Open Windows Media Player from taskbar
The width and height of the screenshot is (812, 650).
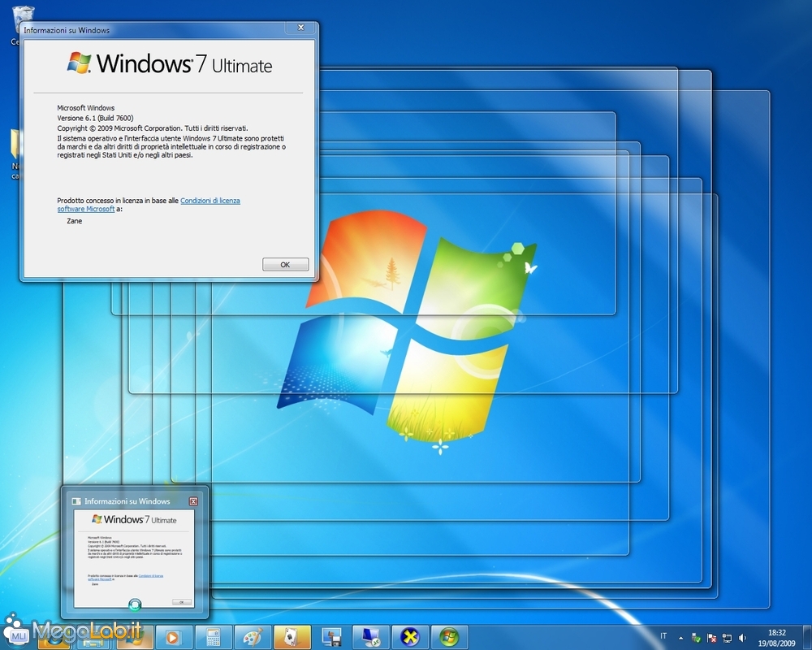174,637
